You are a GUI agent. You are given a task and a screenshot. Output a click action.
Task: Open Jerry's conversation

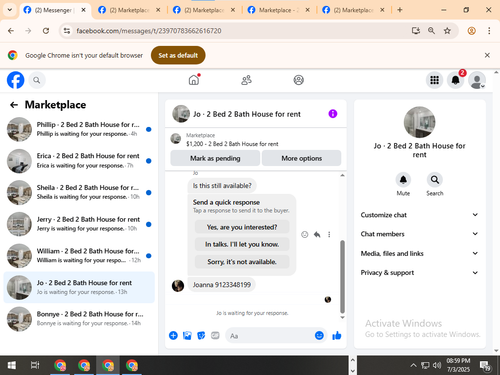coord(79,224)
